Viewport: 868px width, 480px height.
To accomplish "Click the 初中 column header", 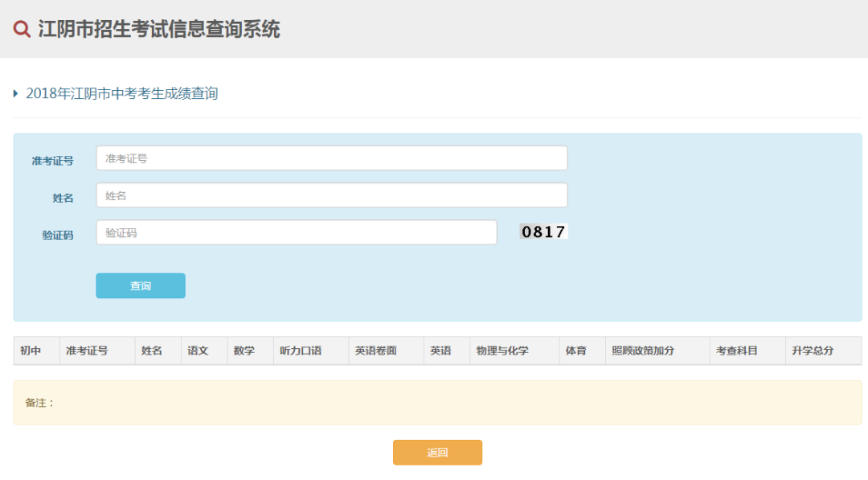I will pos(31,351).
